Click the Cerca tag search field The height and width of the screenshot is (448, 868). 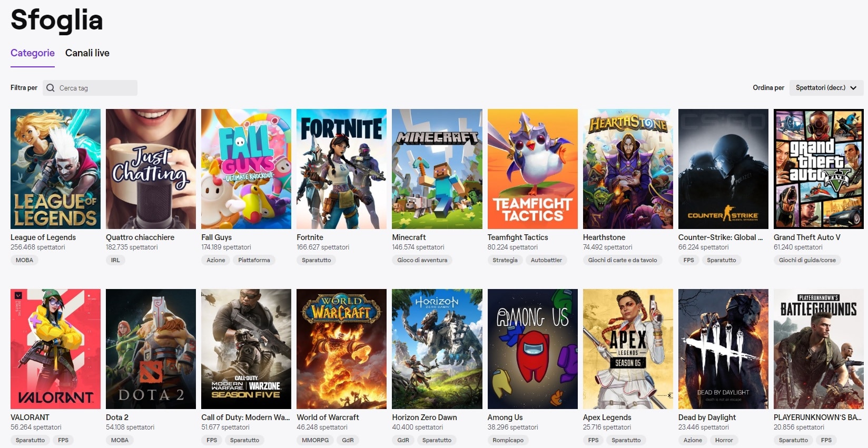(x=90, y=88)
